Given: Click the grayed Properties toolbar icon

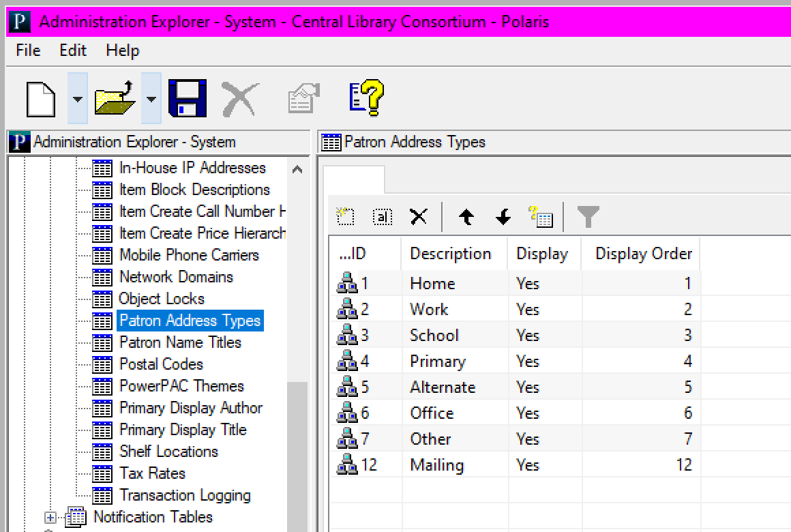Looking at the screenshot, I should point(303,98).
